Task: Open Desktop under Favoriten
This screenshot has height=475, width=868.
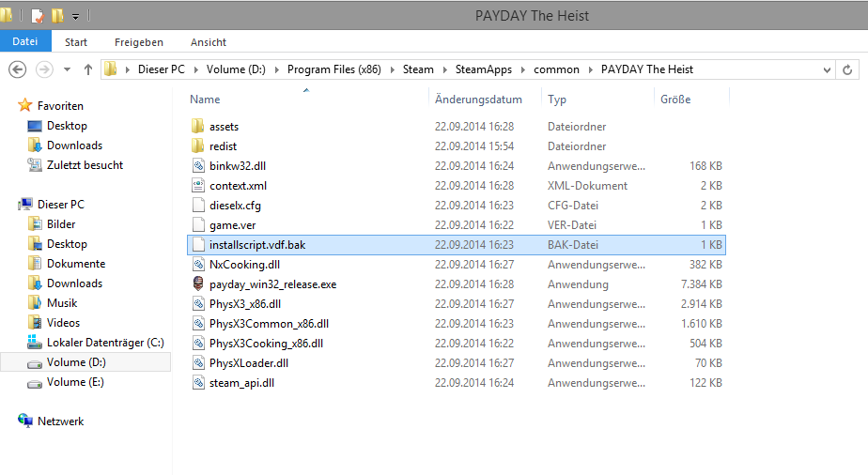Action: pyautogui.click(x=67, y=126)
